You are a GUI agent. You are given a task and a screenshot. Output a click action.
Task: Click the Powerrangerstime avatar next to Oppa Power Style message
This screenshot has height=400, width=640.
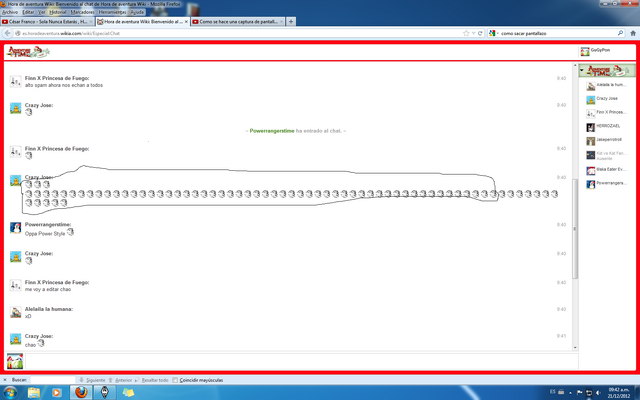coord(16,228)
